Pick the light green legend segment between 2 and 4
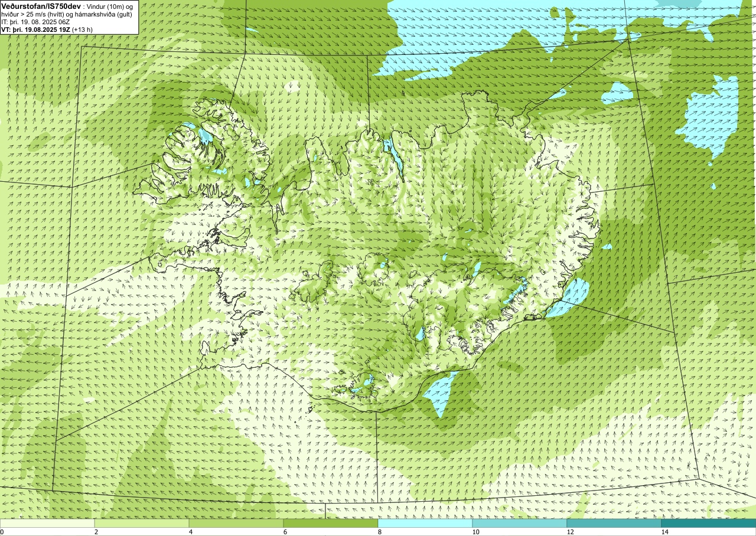This screenshot has width=756, height=536. coord(142,523)
